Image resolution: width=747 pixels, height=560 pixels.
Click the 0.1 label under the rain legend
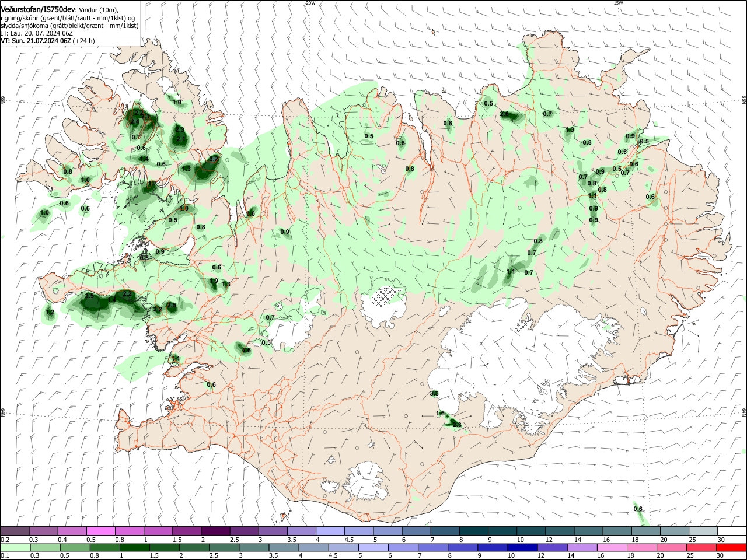(5, 556)
